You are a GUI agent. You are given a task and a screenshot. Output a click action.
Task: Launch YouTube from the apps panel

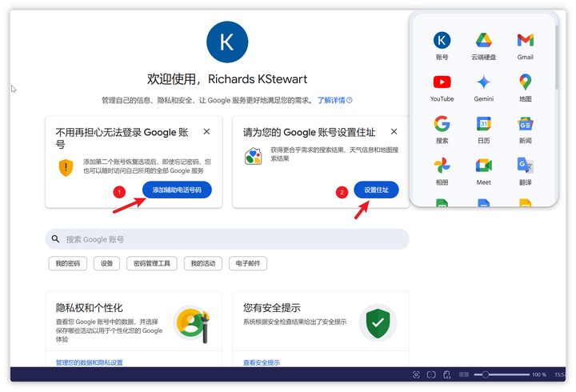click(442, 82)
